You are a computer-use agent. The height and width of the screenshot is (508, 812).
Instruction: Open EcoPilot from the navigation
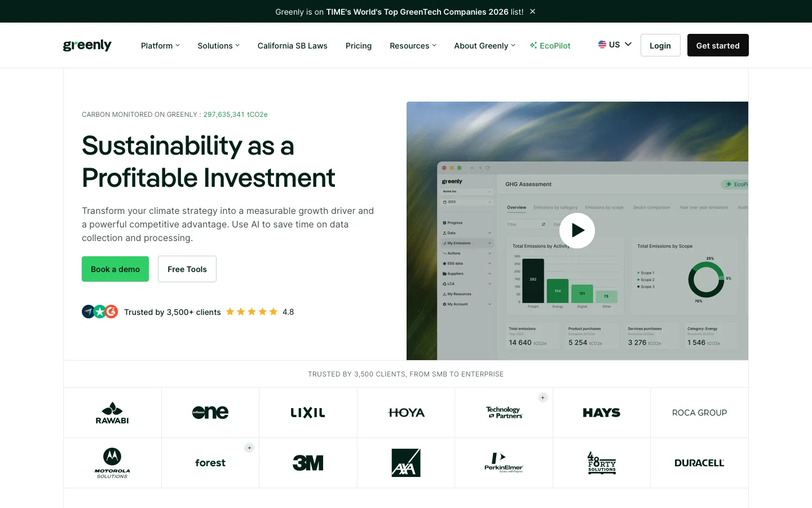coord(550,46)
